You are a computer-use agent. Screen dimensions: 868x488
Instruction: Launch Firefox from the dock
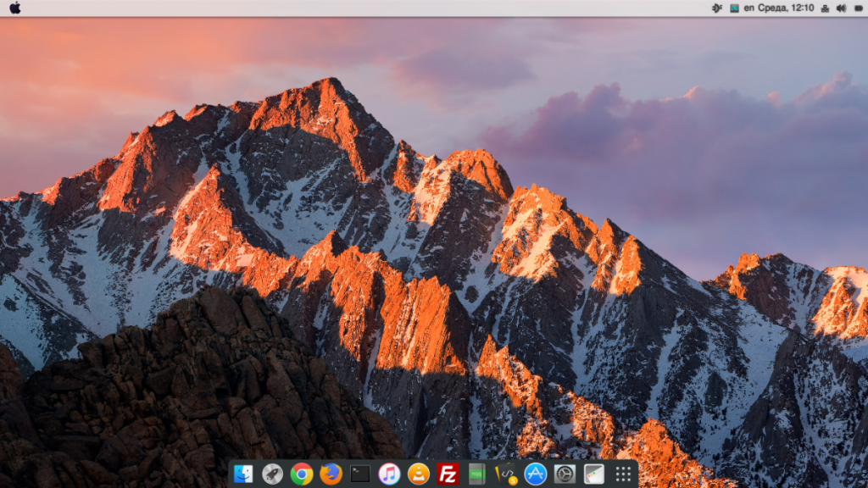click(x=331, y=474)
